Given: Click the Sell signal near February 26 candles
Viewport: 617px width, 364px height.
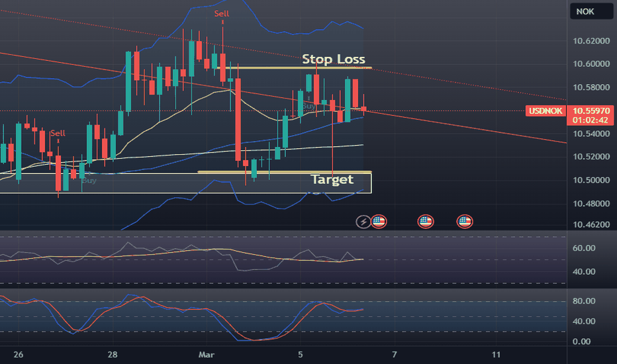Looking at the screenshot, I should (x=58, y=133).
